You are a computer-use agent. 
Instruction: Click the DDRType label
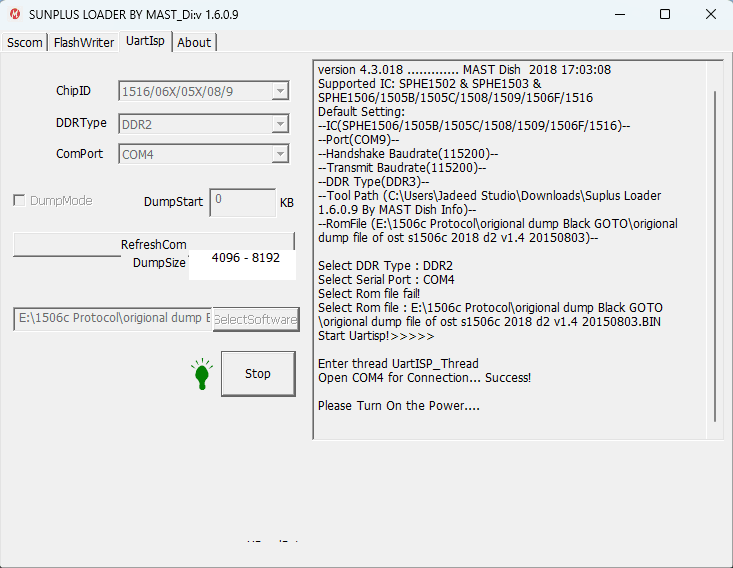click(81, 123)
